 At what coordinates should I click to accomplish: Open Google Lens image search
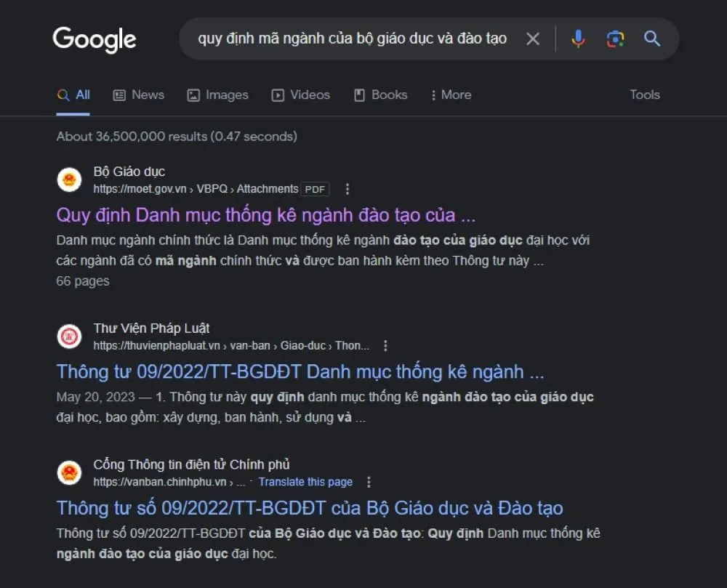[x=615, y=39]
